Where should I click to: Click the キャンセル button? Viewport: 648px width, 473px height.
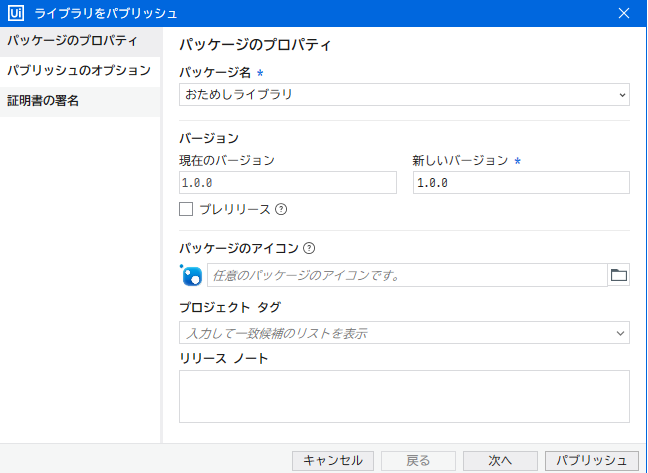pyautogui.click(x=333, y=461)
